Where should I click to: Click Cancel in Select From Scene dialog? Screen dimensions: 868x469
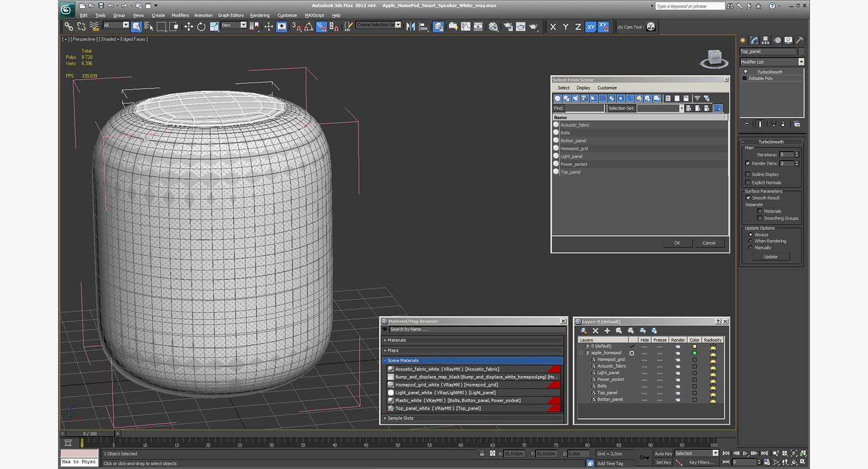(x=709, y=243)
